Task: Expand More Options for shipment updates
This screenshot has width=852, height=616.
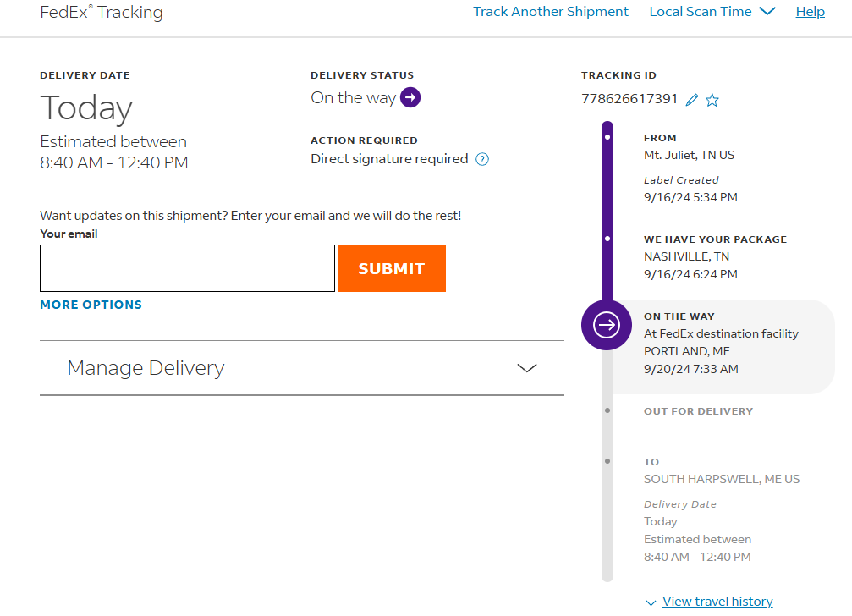Action: tap(91, 305)
